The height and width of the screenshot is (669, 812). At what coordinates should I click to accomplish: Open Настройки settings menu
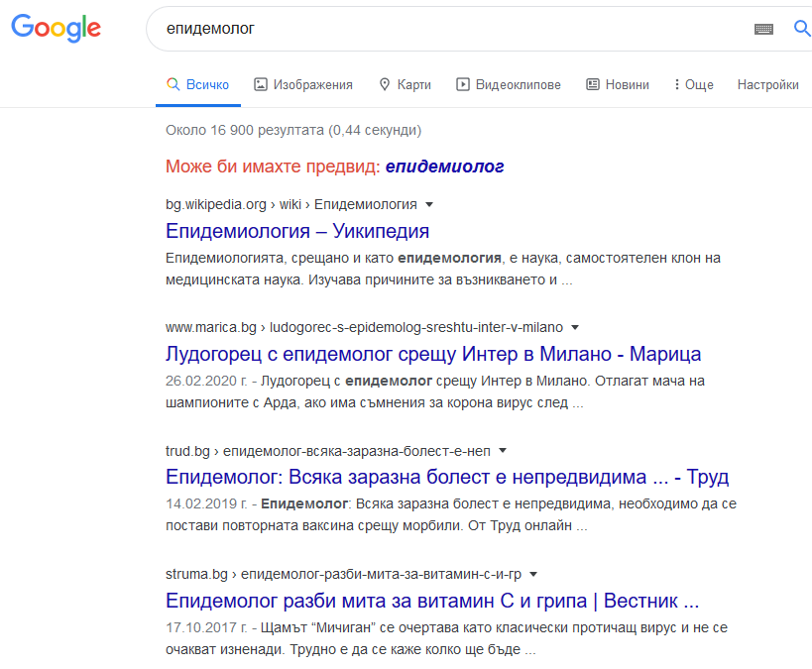coord(767,85)
